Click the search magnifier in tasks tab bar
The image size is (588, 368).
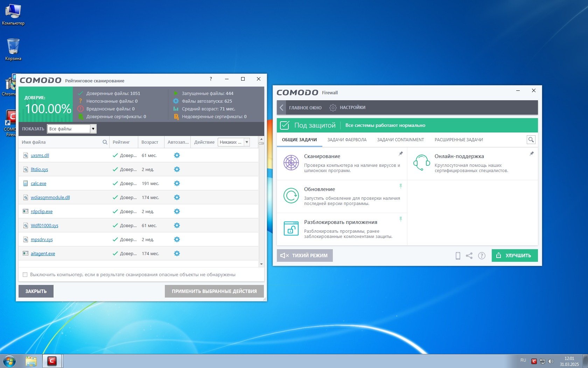pos(531,140)
